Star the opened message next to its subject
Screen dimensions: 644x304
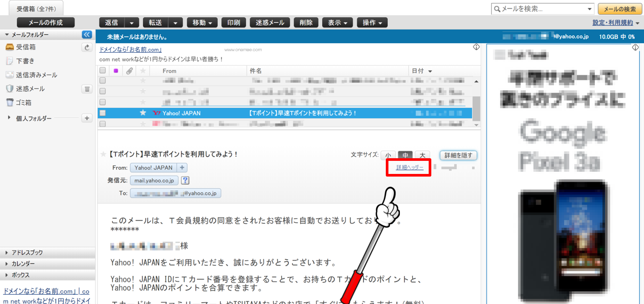[103, 154]
